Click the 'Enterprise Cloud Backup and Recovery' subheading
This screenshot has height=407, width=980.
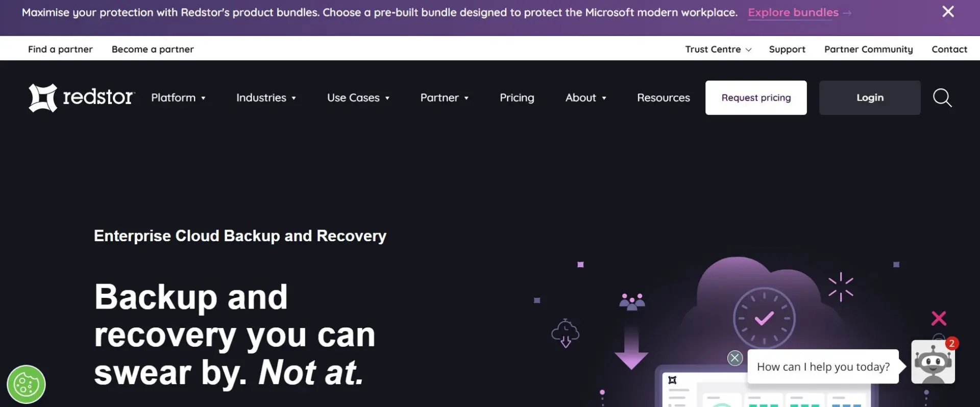click(240, 236)
